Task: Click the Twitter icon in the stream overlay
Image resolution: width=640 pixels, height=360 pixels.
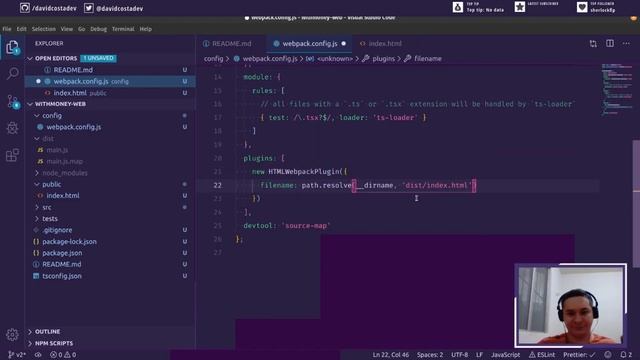Action: click(x=89, y=8)
